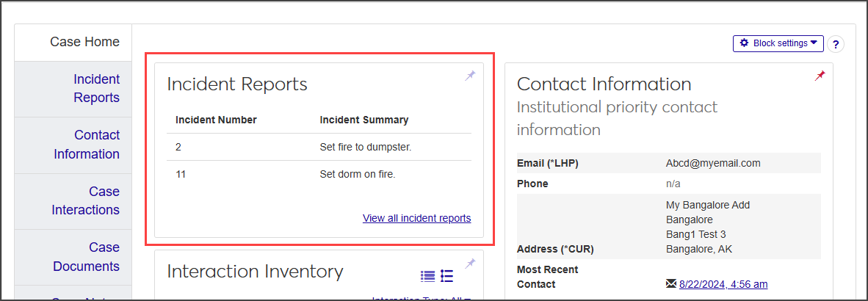The height and width of the screenshot is (301, 868).
Task: Switch Interaction Inventory to detailed list view
Action: 446,276
